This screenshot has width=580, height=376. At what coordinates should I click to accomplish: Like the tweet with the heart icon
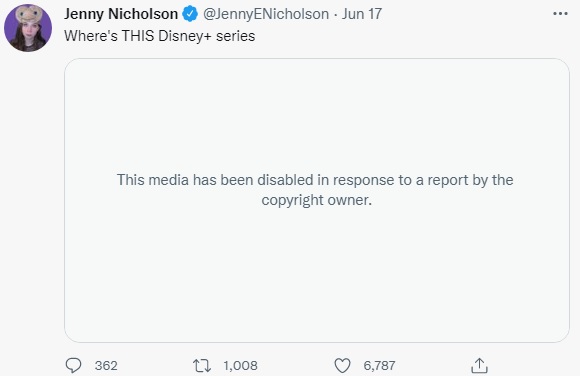(x=342, y=366)
